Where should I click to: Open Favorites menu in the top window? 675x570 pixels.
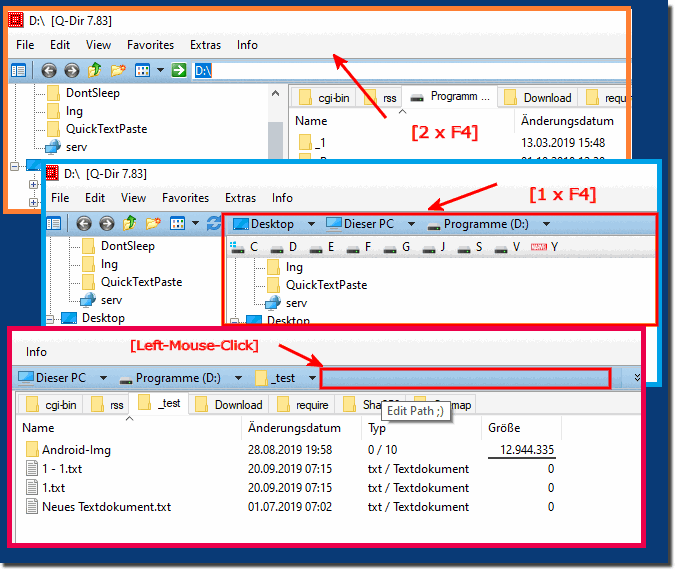pos(150,45)
